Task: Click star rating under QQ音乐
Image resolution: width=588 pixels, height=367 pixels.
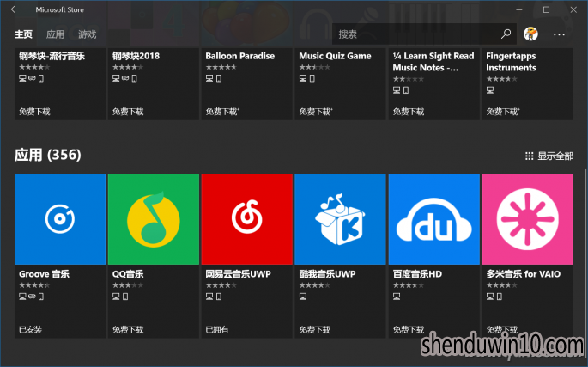Action: click(x=128, y=285)
